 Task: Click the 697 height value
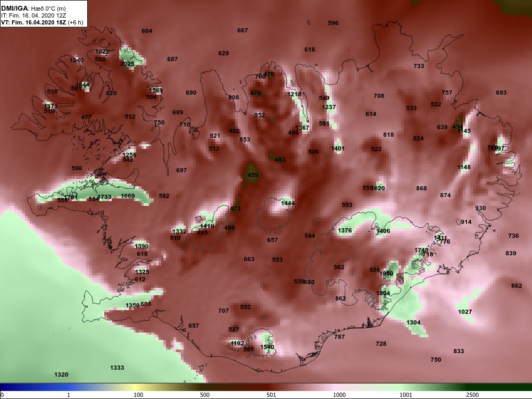[x=181, y=170]
